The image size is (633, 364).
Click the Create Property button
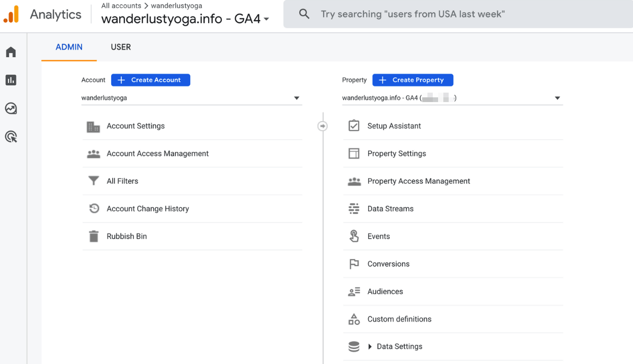point(413,80)
